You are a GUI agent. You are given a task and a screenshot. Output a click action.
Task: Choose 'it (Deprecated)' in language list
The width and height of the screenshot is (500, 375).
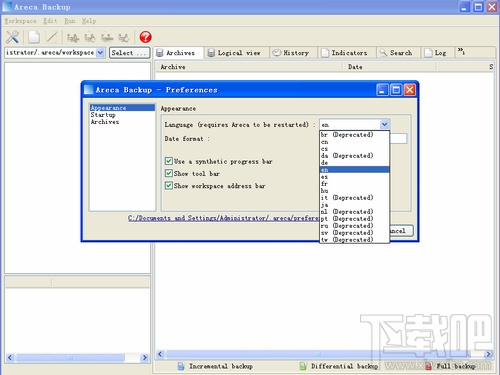[354, 198]
